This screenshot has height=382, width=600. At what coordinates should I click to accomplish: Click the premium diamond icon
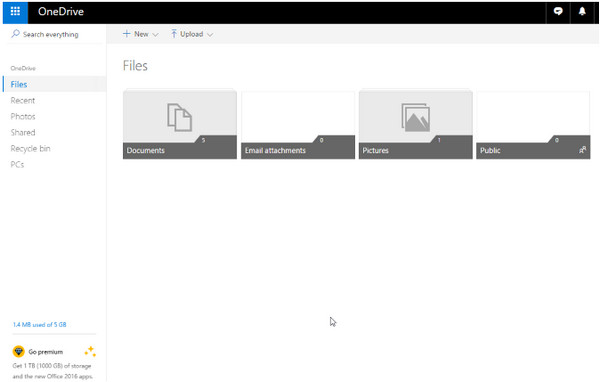[18, 351]
